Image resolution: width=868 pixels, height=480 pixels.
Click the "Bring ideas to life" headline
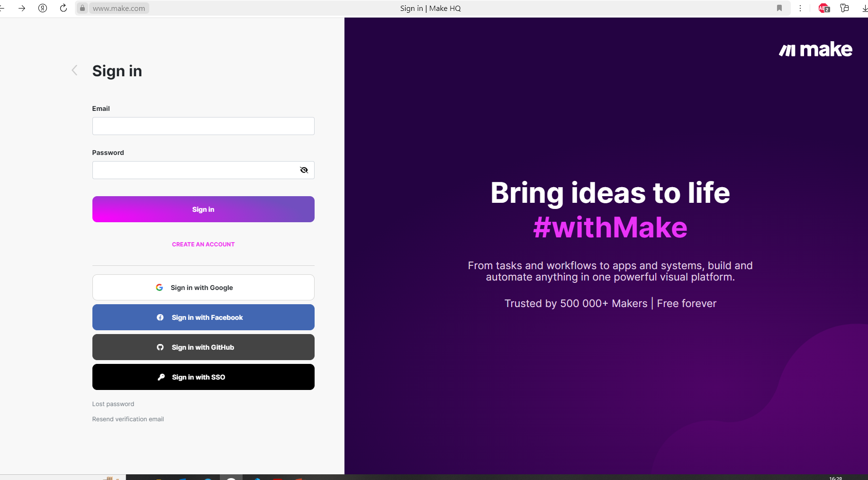(610, 193)
